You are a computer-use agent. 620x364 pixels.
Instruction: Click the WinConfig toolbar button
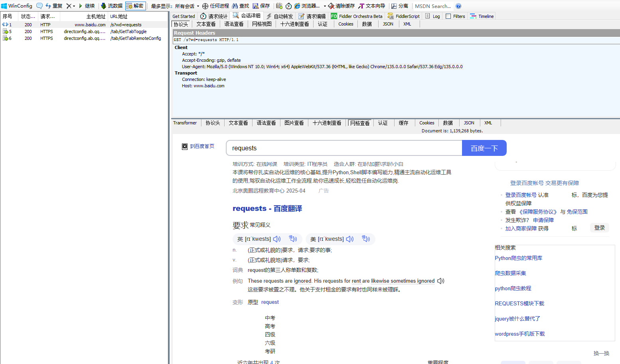pyautogui.click(x=17, y=6)
